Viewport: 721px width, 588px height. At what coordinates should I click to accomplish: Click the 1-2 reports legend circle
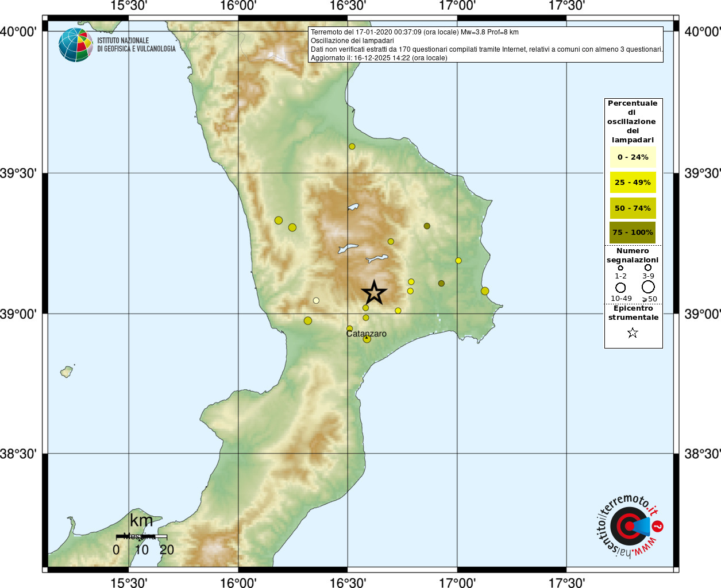point(620,268)
